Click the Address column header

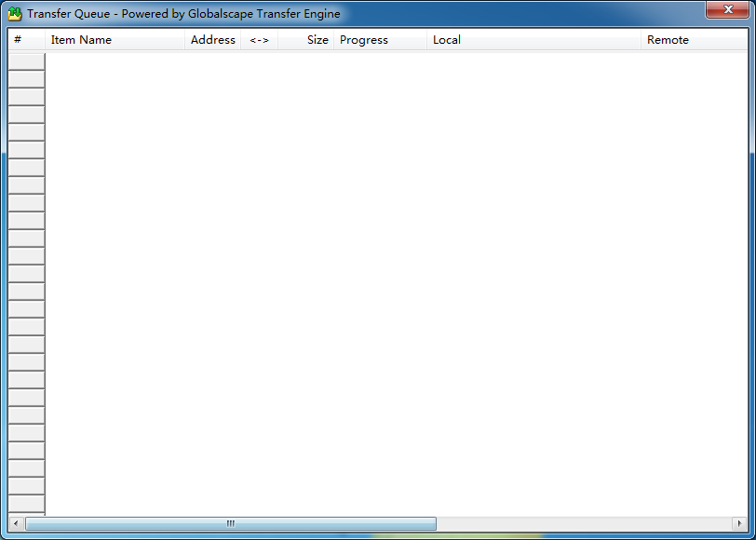point(212,40)
